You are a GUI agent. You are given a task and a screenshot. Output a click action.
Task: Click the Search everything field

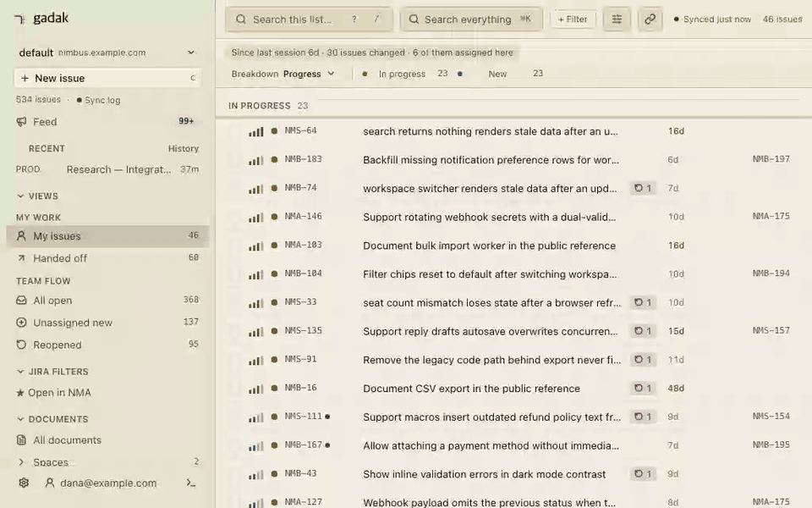[x=472, y=19]
